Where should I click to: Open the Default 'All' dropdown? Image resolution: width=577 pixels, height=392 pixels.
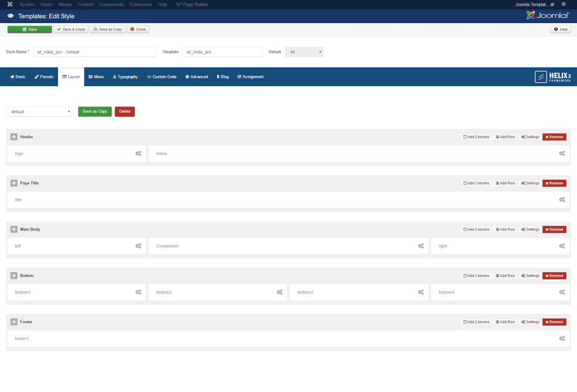click(x=304, y=51)
